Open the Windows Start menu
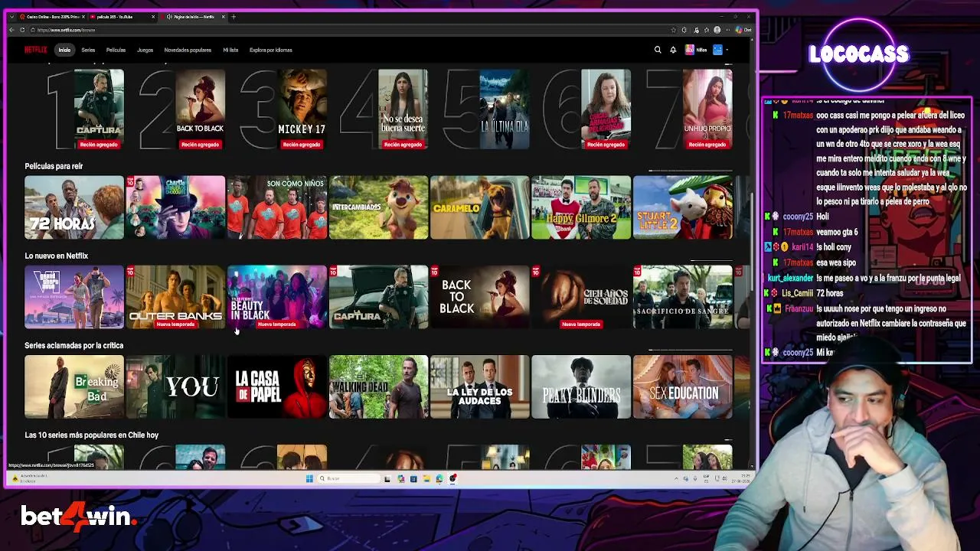The height and width of the screenshot is (551, 980). click(309, 479)
